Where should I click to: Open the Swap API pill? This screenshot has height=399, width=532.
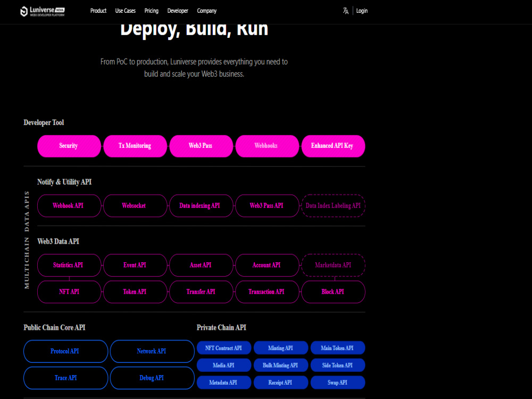tap(338, 383)
